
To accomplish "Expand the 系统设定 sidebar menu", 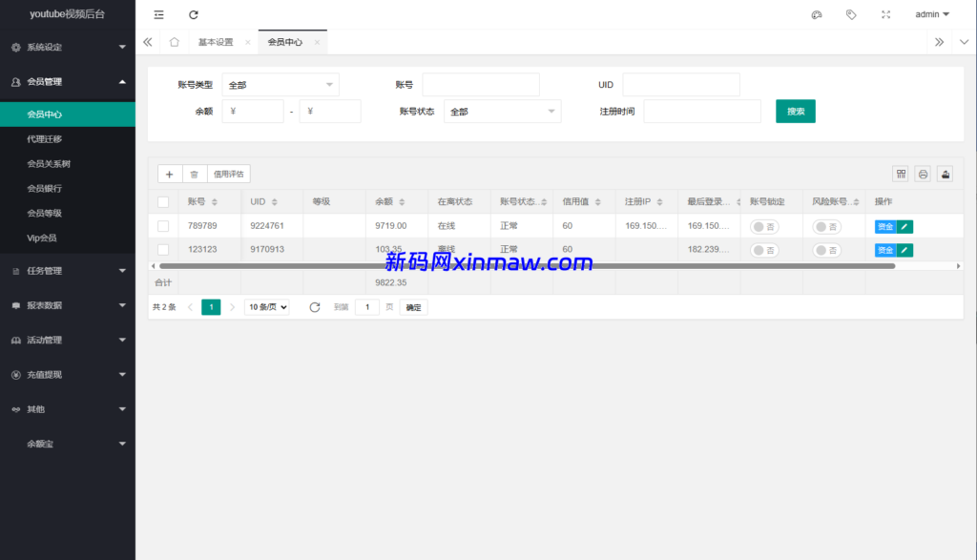I will [x=68, y=47].
